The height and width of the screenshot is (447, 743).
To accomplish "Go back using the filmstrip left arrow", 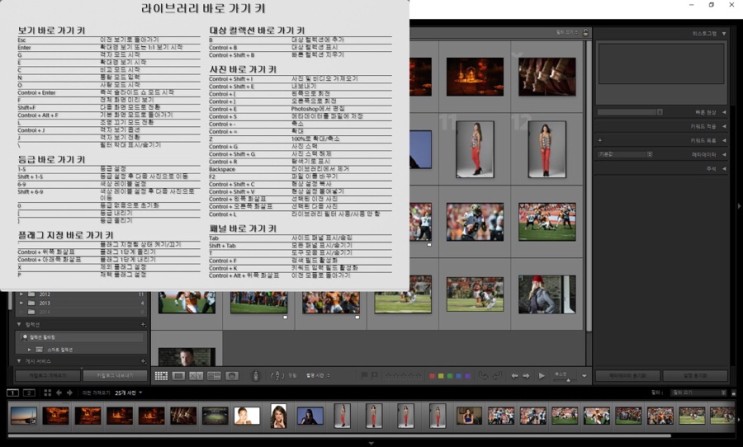I will pos(59,393).
